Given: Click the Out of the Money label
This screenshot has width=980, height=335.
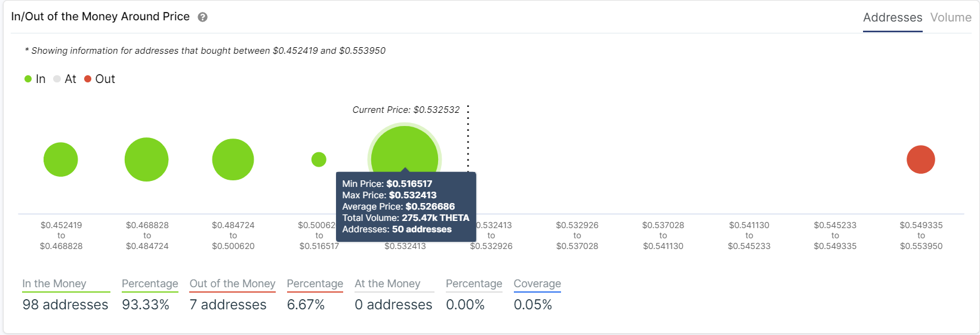Looking at the screenshot, I should (232, 284).
